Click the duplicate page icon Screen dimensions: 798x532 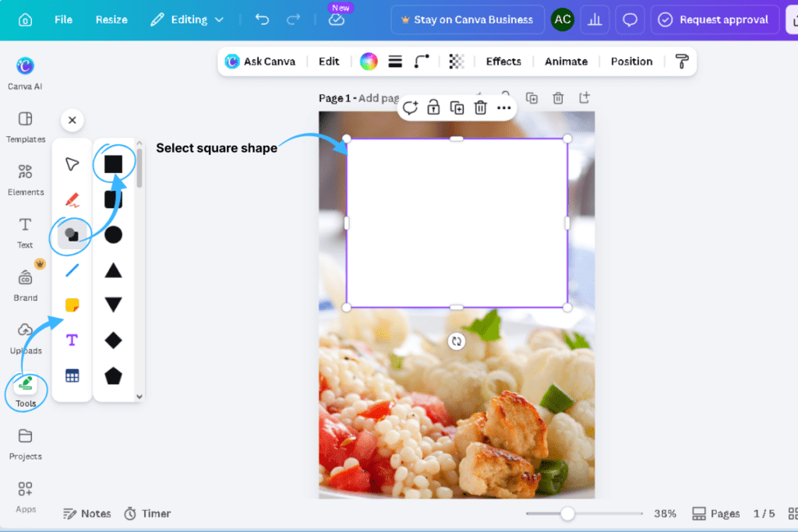tap(531, 97)
